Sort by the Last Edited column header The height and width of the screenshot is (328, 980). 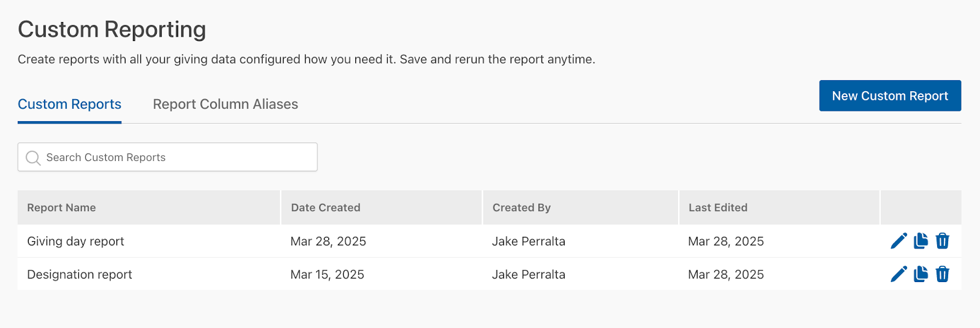[718, 207]
